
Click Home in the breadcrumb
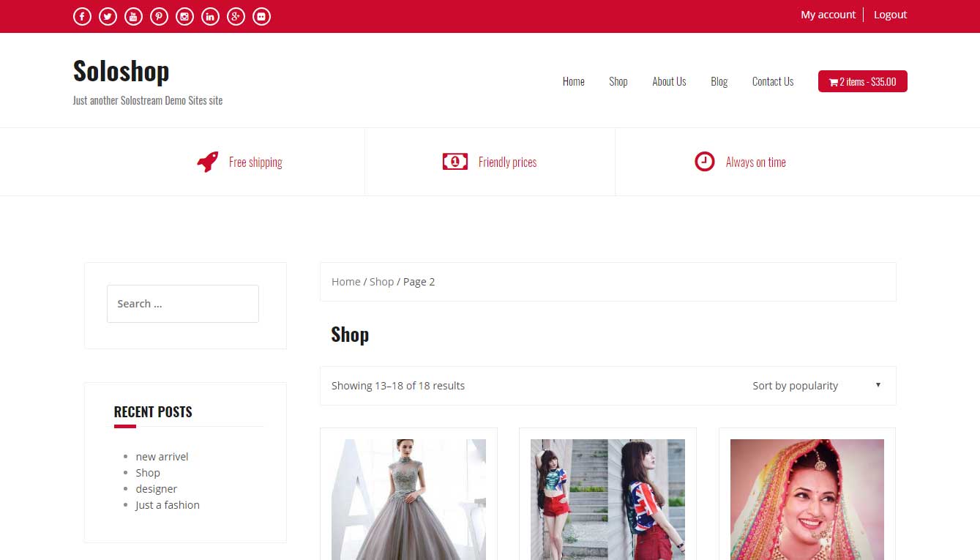(345, 282)
